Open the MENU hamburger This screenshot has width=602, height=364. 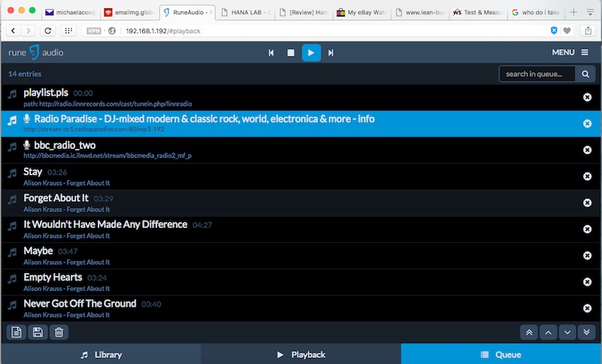(x=570, y=52)
